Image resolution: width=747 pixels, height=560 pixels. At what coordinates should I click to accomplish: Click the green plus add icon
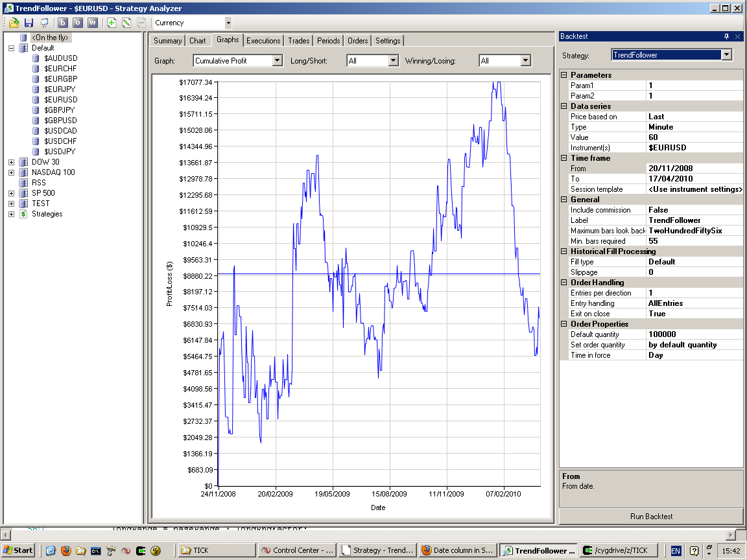(112, 23)
